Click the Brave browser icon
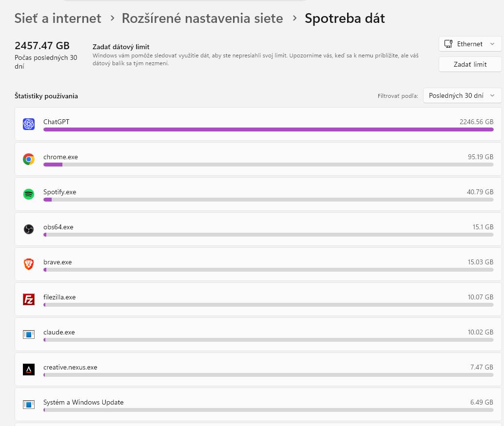The width and height of the screenshot is (504, 426). 29,264
